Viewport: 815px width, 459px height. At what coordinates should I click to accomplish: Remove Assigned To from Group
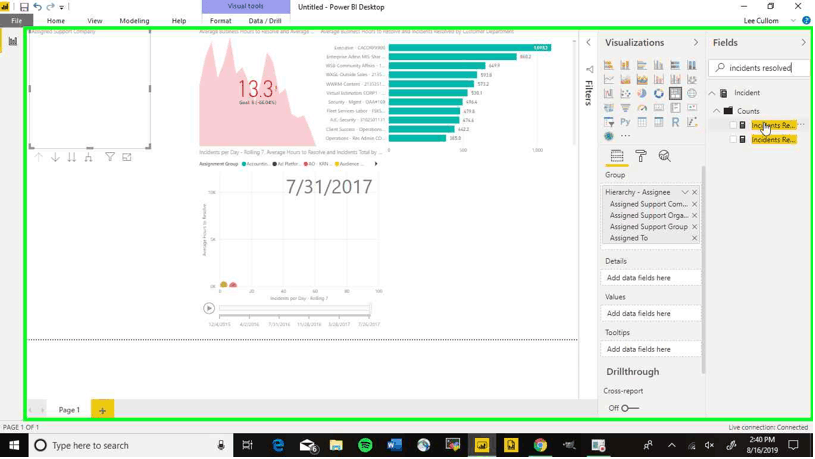[x=694, y=238]
